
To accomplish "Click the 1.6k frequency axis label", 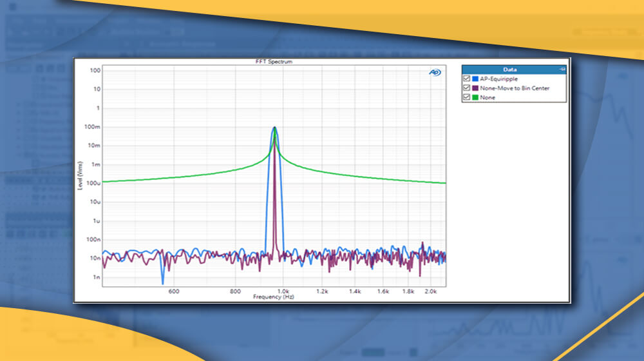I will click(x=383, y=291).
